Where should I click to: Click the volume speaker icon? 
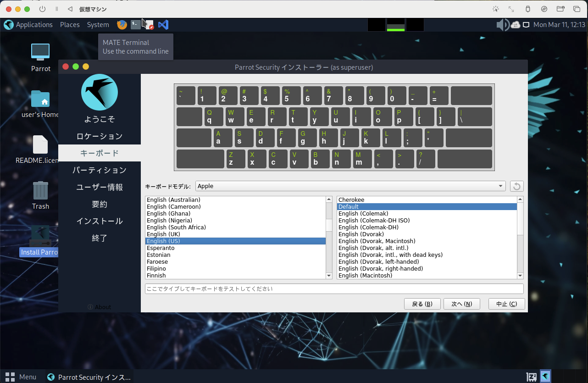coord(503,24)
